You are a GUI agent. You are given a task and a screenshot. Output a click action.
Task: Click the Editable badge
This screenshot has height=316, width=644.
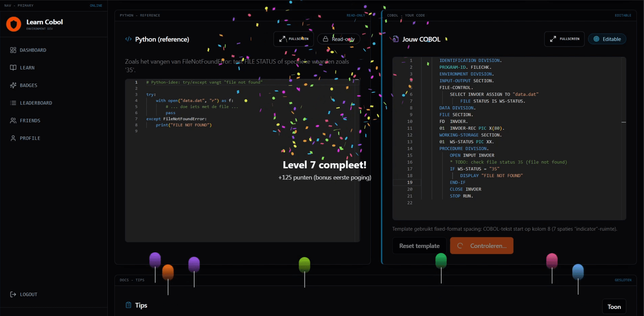607,39
